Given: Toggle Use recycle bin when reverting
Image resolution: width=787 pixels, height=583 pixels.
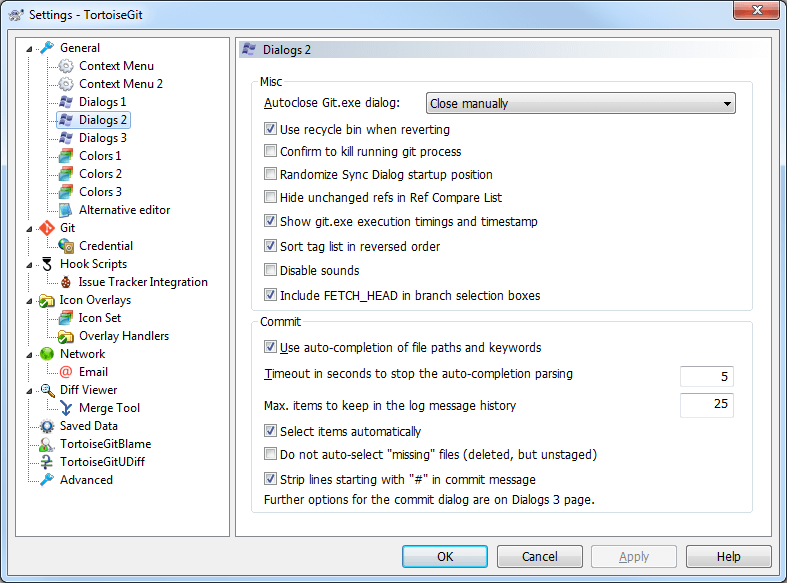Looking at the screenshot, I should click(x=271, y=129).
